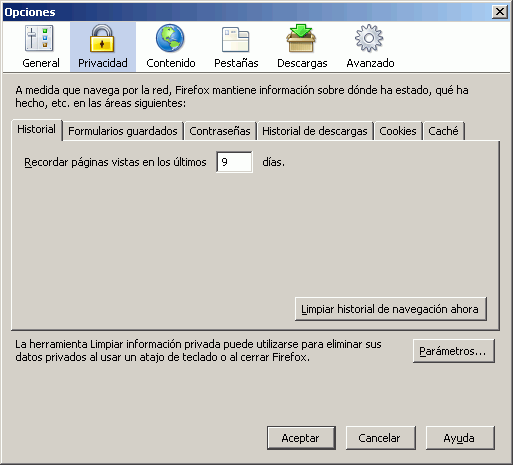Close the Opciones dialog window
513x465 pixels.
click(500, 12)
